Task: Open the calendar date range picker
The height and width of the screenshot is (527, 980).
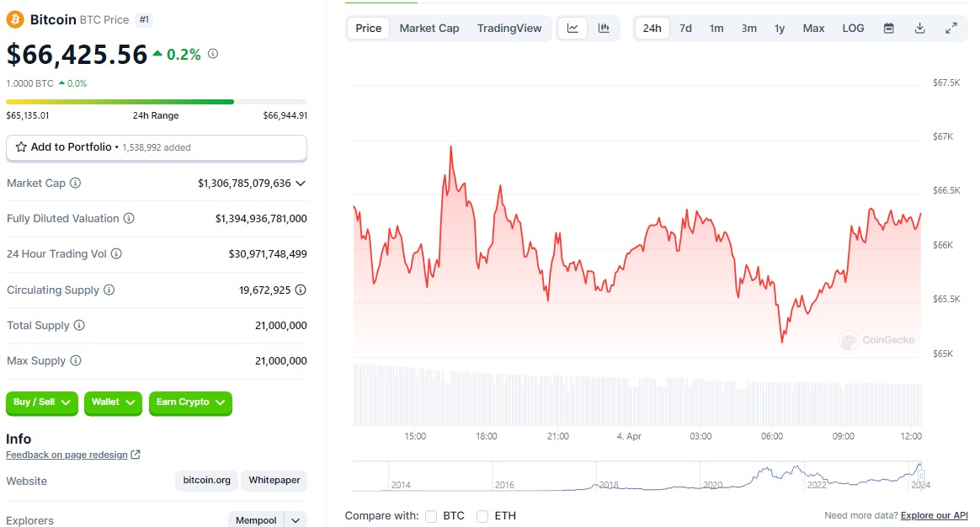Action: click(x=889, y=28)
